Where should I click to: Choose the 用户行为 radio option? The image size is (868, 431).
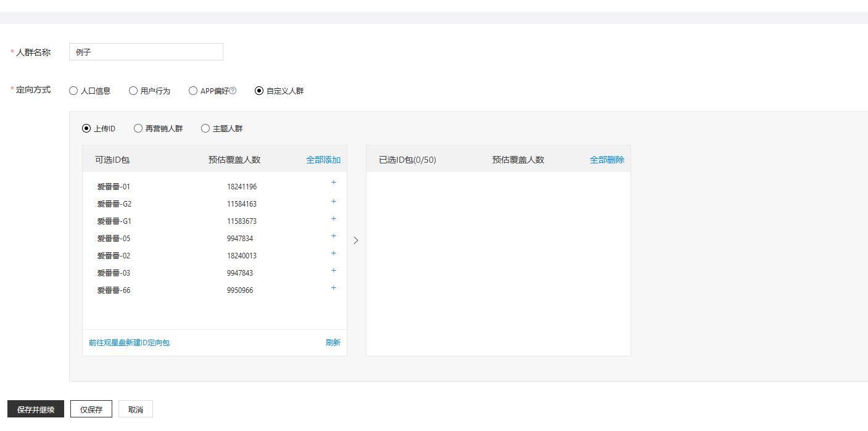tap(133, 91)
